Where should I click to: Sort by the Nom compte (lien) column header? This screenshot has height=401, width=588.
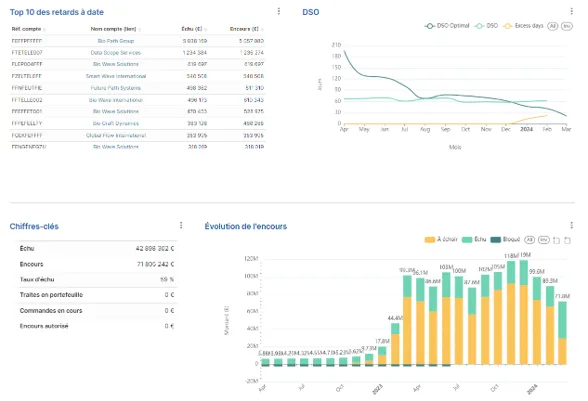pos(113,29)
